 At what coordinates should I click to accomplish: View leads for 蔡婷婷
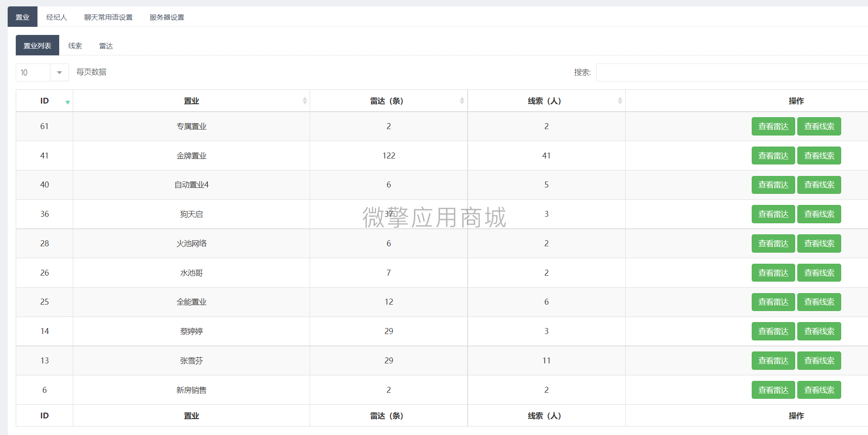pyautogui.click(x=819, y=331)
